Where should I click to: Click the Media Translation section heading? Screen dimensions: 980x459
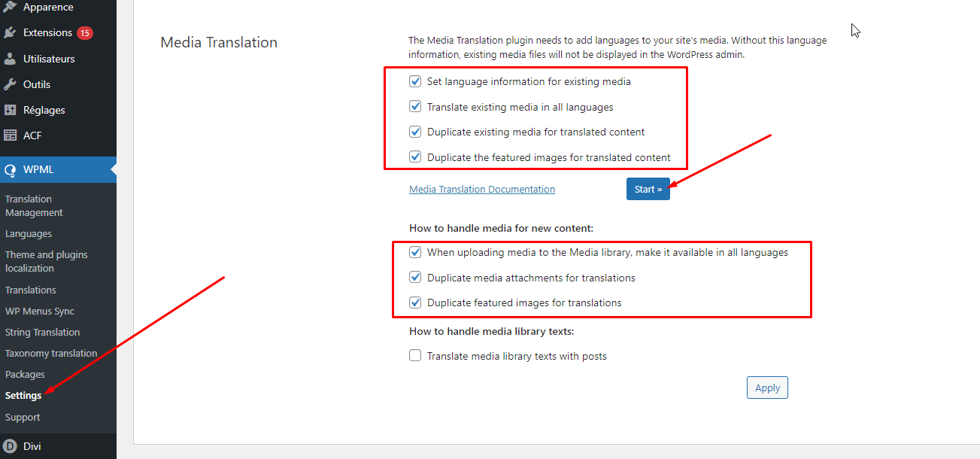click(x=219, y=42)
